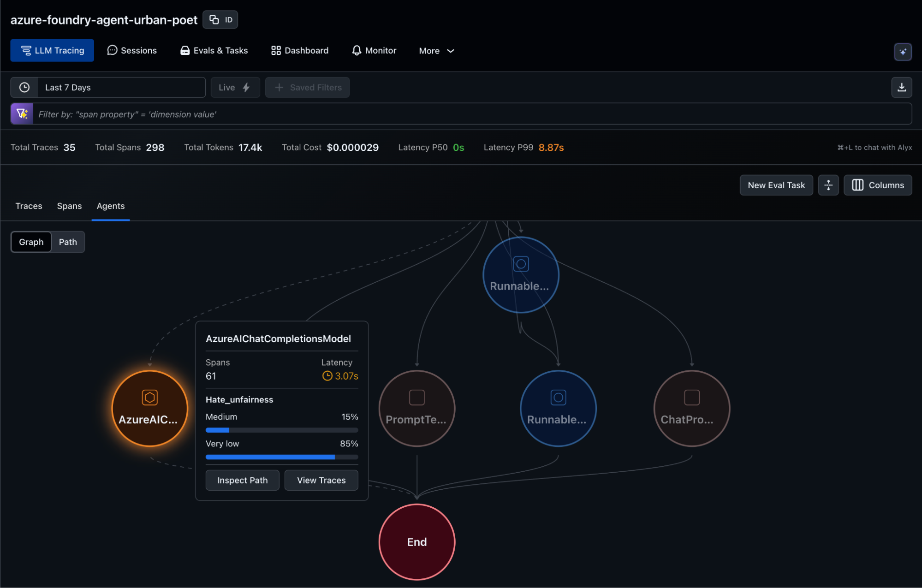This screenshot has width=922, height=588.
Task: Expand the More menu
Action: click(x=436, y=51)
